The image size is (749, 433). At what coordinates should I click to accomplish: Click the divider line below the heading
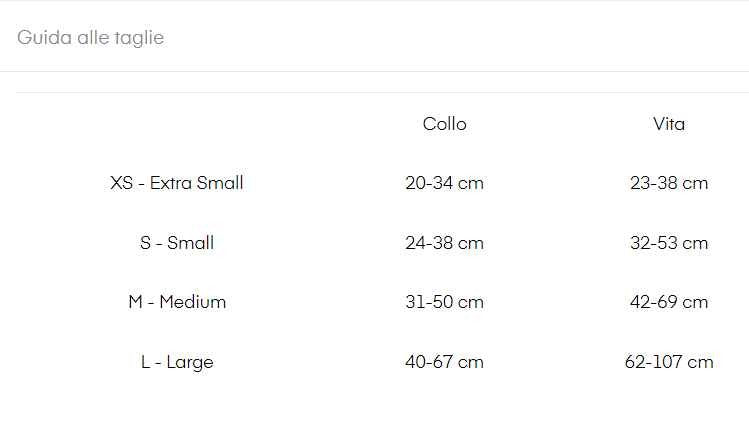[x=374, y=71]
